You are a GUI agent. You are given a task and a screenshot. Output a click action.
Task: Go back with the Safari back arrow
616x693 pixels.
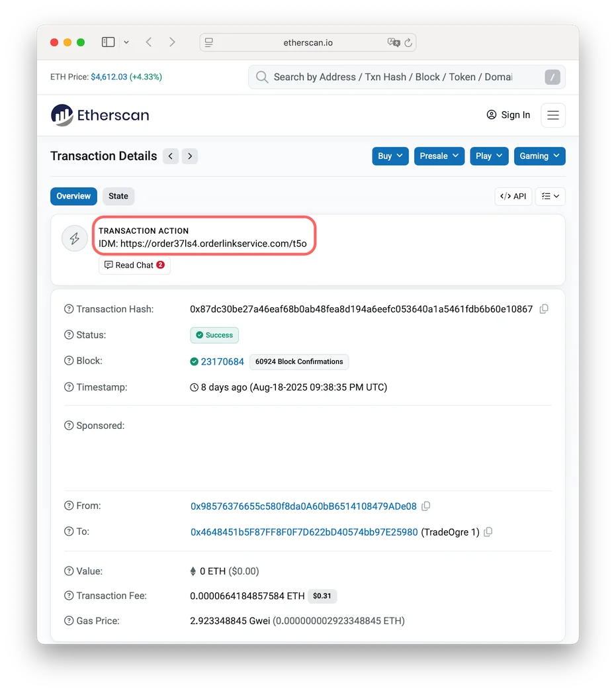(x=149, y=42)
